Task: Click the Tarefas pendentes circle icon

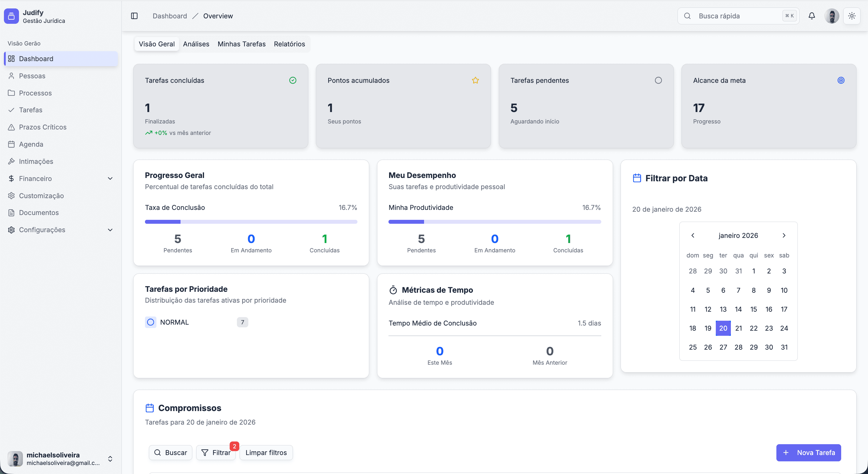Action: pos(658,80)
